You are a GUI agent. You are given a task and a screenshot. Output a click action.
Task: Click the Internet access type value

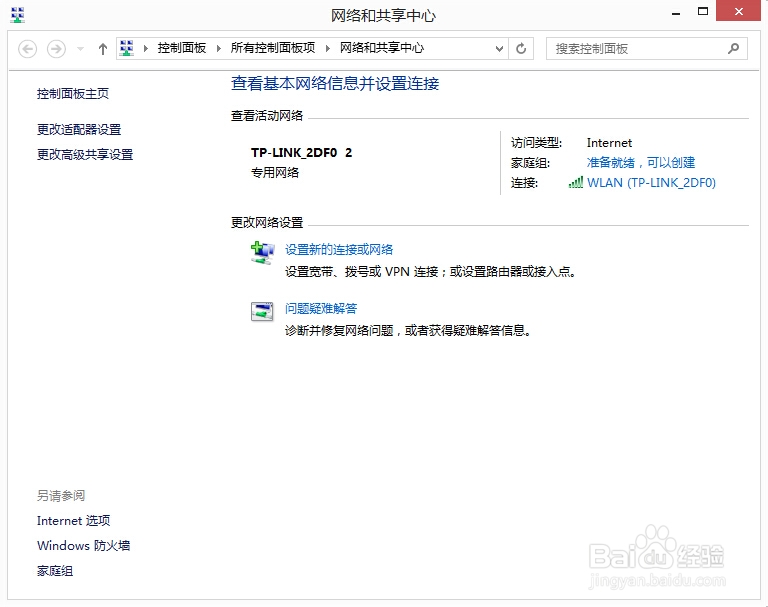609,143
